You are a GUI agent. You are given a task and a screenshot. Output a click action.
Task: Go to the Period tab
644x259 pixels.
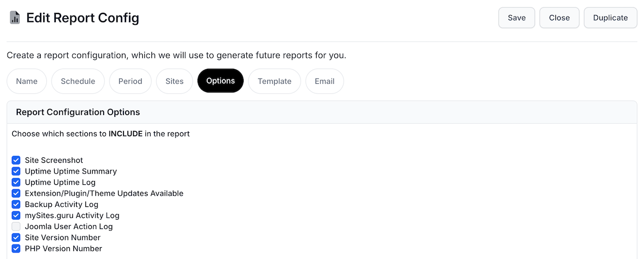point(130,81)
